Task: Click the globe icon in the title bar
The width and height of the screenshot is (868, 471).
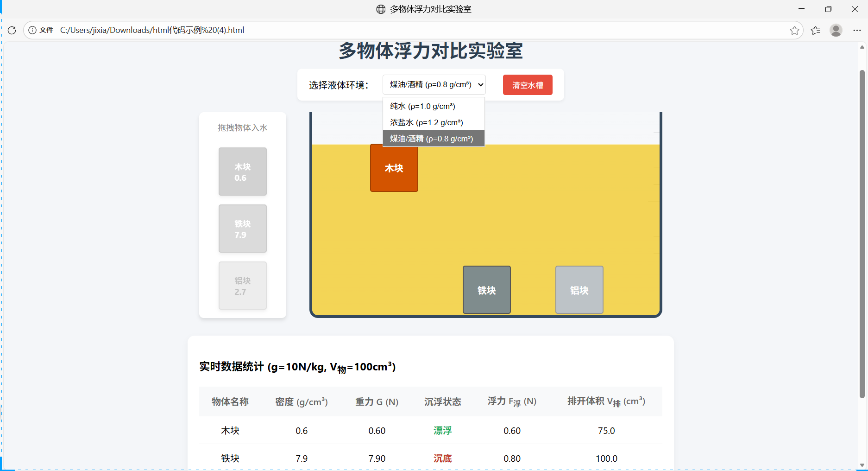Action: [380, 9]
